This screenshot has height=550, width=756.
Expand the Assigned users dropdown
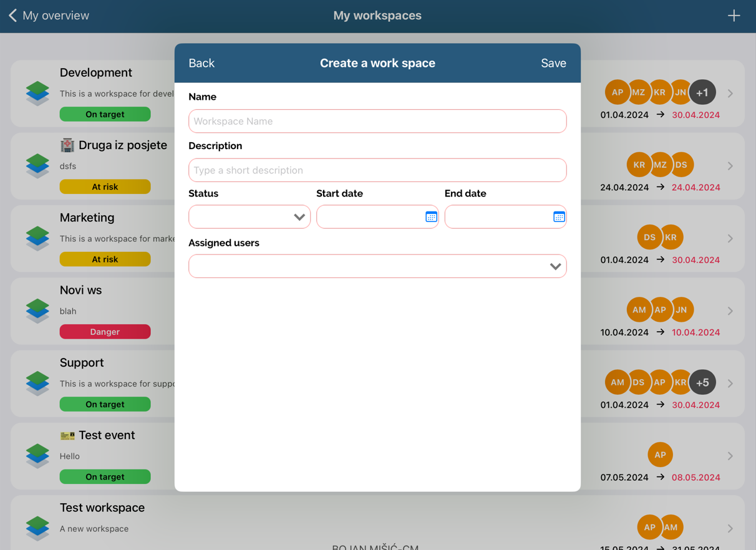(x=555, y=266)
